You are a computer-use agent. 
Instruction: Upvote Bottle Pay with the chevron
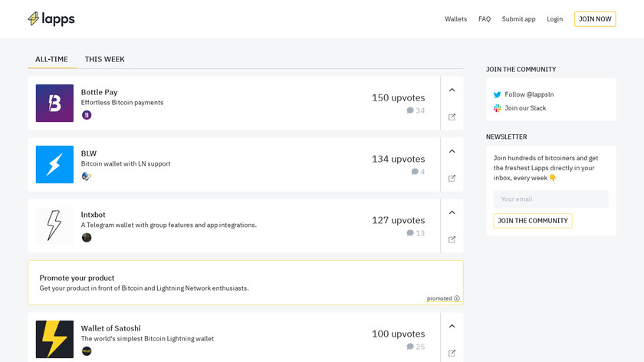452,90
